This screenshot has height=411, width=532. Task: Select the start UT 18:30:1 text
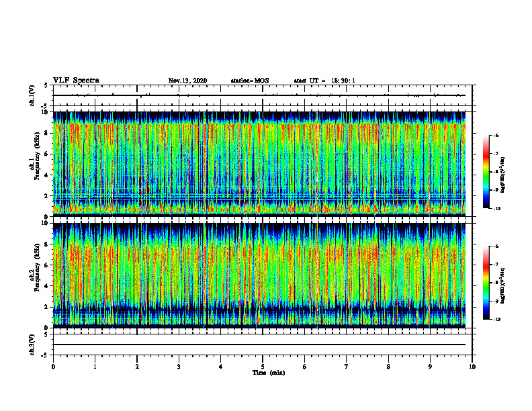[x=324, y=81]
